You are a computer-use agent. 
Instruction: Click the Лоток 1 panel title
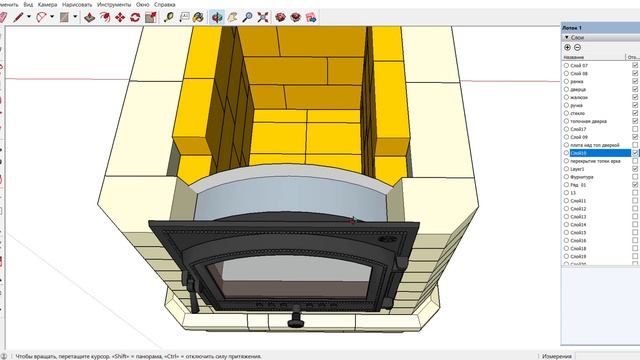pyautogui.click(x=572, y=28)
